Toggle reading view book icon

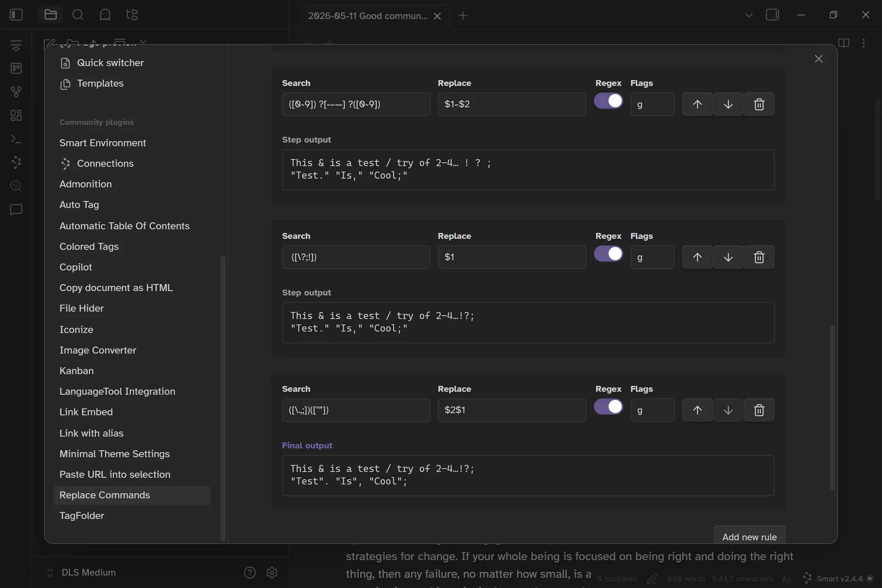click(844, 43)
